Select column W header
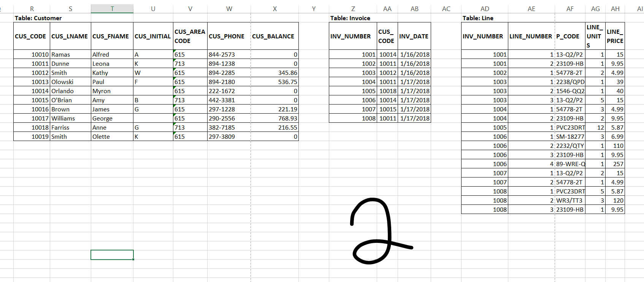The height and width of the screenshot is (282, 644). click(229, 9)
